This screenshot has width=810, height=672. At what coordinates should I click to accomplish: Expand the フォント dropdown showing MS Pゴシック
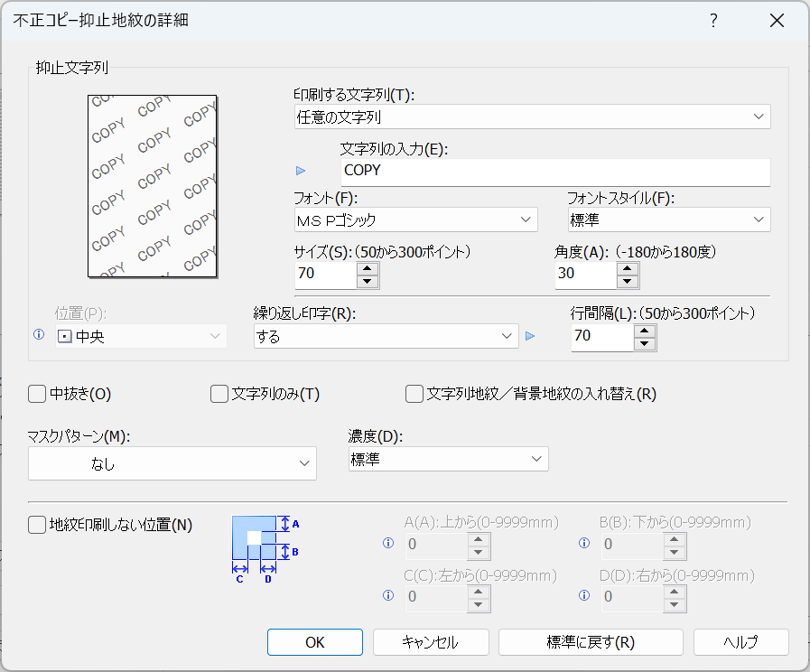pos(415,219)
